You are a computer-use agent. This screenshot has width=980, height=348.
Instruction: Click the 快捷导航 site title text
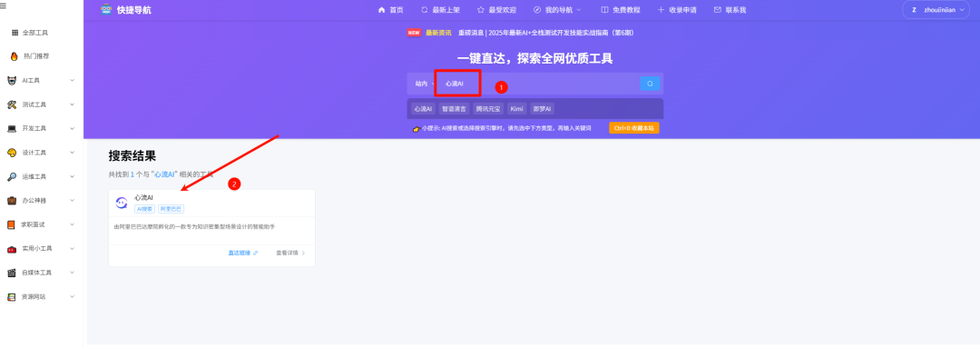pyautogui.click(x=133, y=10)
